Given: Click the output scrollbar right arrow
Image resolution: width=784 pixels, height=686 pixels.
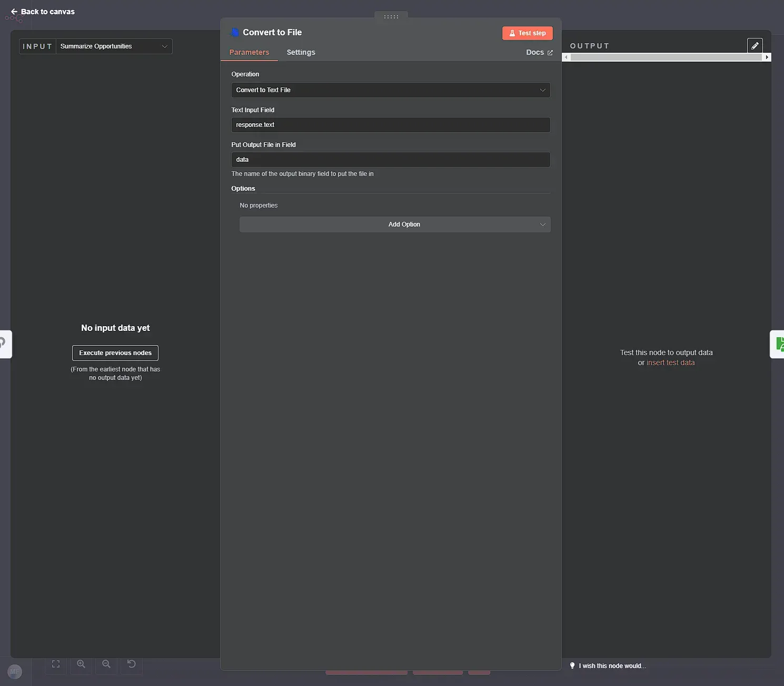Looking at the screenshot, I should tap(767, 57).
